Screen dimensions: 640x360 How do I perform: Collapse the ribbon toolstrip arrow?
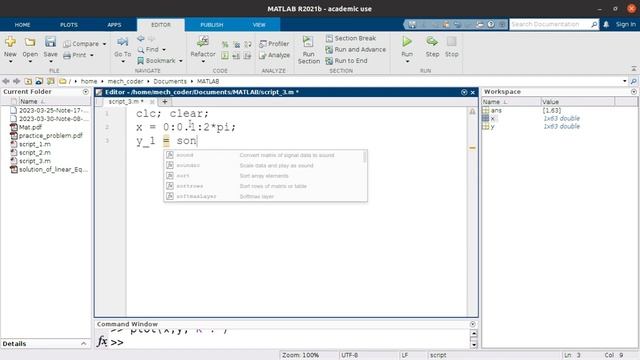click(x=634, y=69)
